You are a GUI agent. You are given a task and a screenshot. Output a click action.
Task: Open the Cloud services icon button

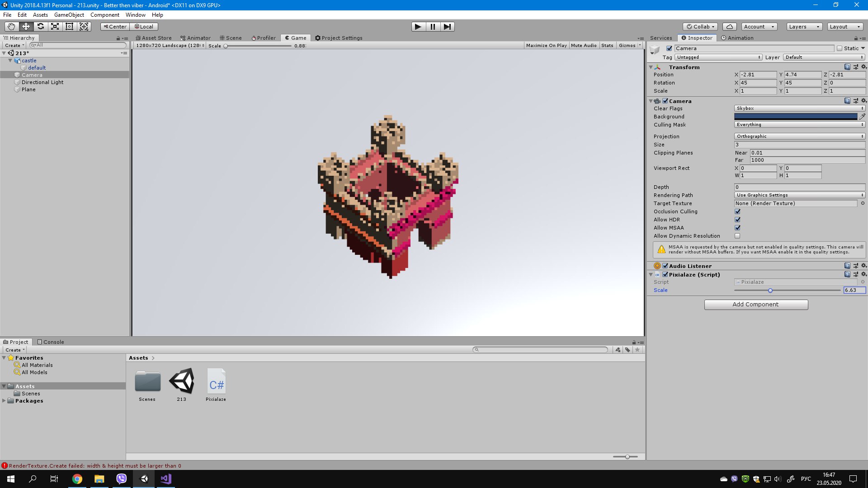pos(730,27)
